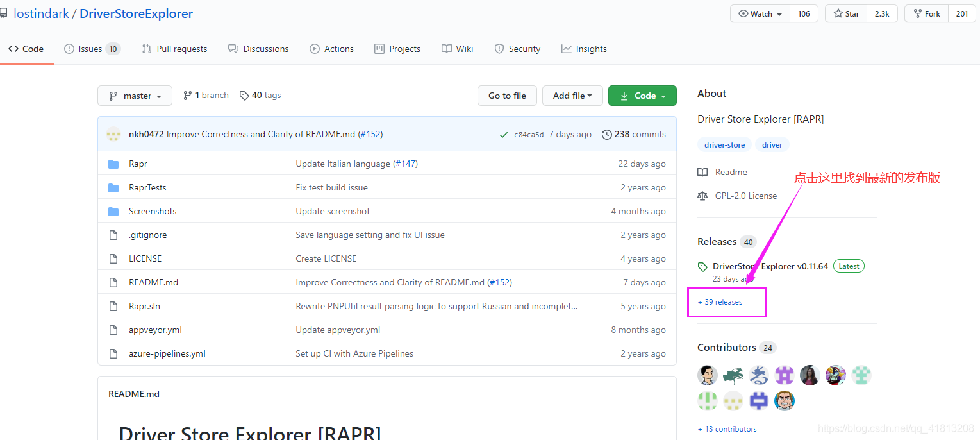Click the .gitignore file icon

pos(113,235)
